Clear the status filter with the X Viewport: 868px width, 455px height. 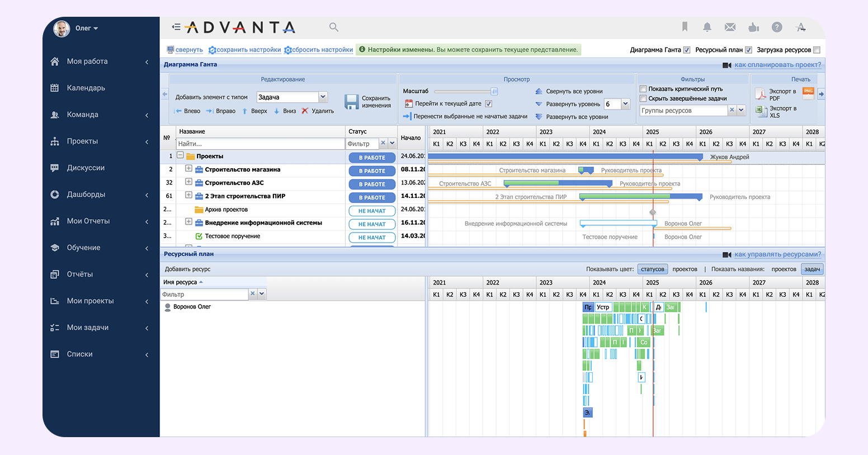(x=383, y=143)
